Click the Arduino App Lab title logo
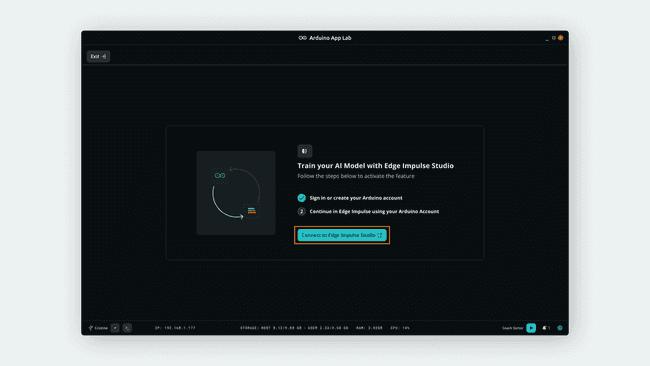Screen dimensions: 650x366 click(303, 38)
